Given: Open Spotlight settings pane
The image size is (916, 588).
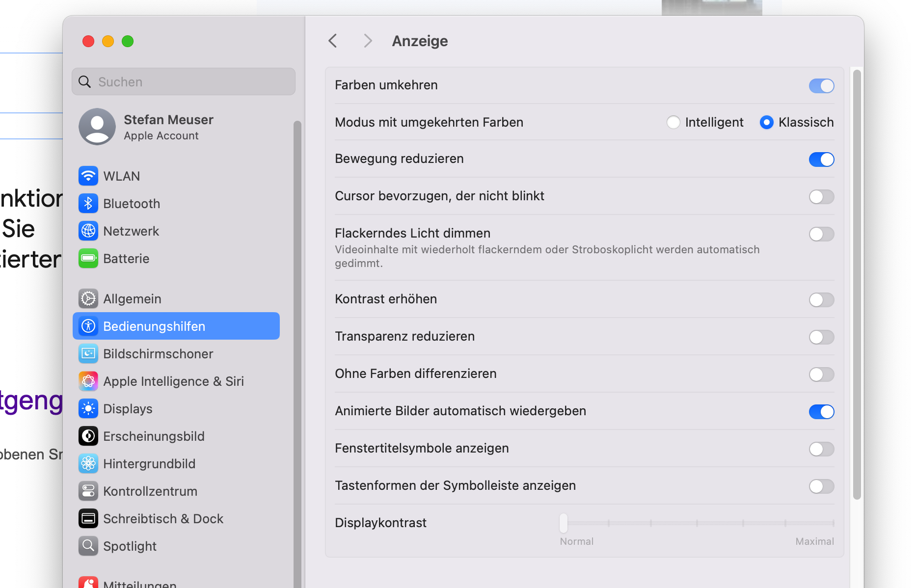Looking at the screenshot, I should (176, 546).
